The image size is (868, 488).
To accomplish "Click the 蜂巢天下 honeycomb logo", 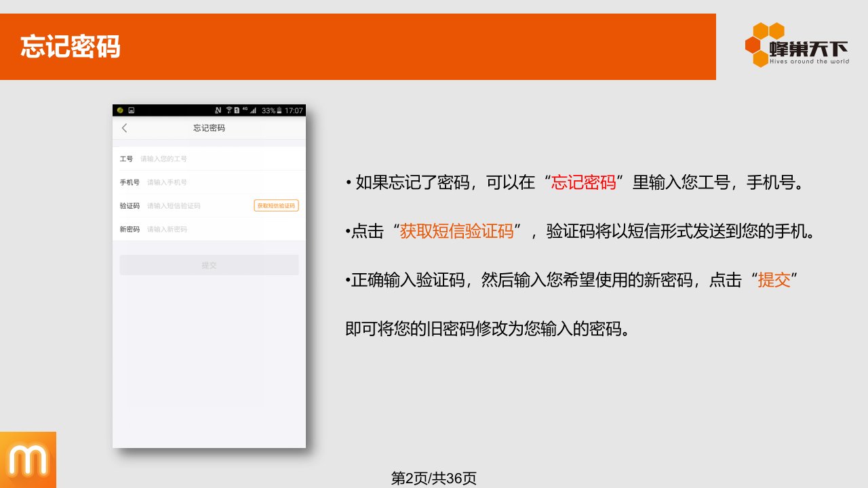I will pyautogui.click(x=797, y=45).
